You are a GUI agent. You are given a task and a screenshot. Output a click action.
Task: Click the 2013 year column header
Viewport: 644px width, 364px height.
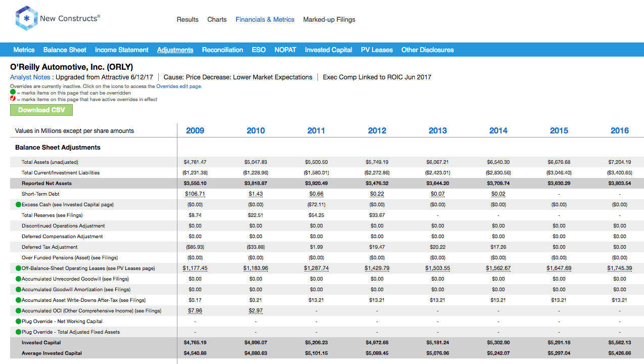point(438,130)
